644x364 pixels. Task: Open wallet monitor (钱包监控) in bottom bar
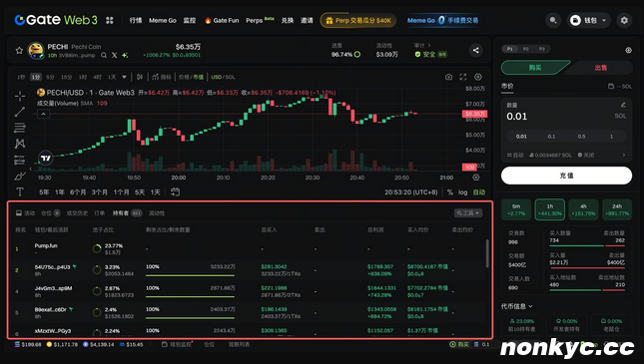coord(177,344)
